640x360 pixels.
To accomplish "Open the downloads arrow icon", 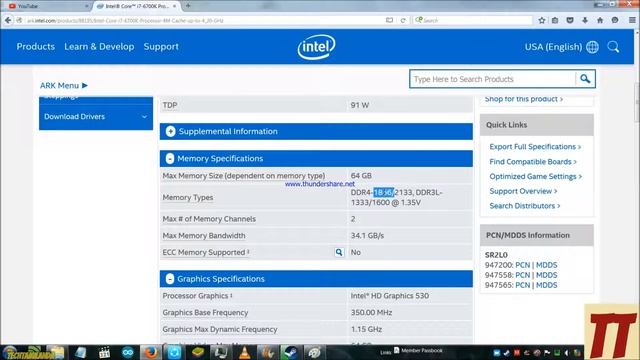I will pos(585,20).
